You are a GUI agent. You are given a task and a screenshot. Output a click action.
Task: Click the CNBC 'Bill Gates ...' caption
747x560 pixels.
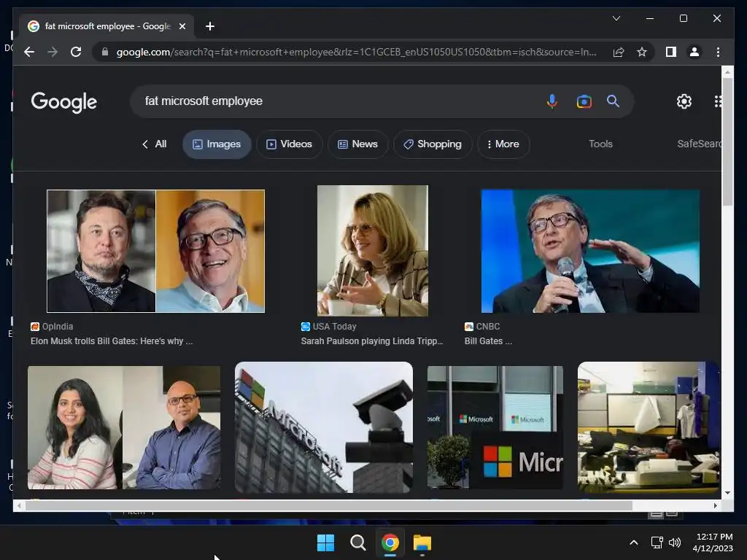(x=488, y=341)
